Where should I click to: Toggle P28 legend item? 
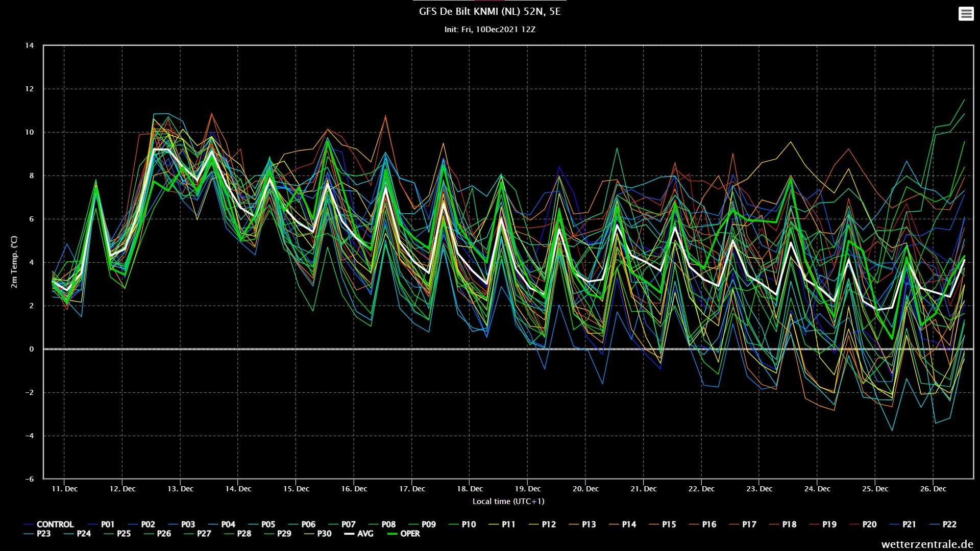(x=244, y=534)
